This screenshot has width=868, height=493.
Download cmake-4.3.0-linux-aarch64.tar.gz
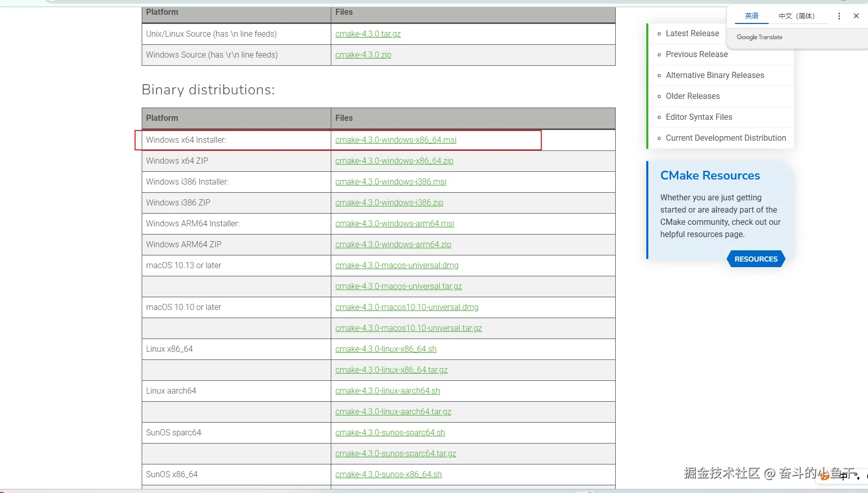393,412
